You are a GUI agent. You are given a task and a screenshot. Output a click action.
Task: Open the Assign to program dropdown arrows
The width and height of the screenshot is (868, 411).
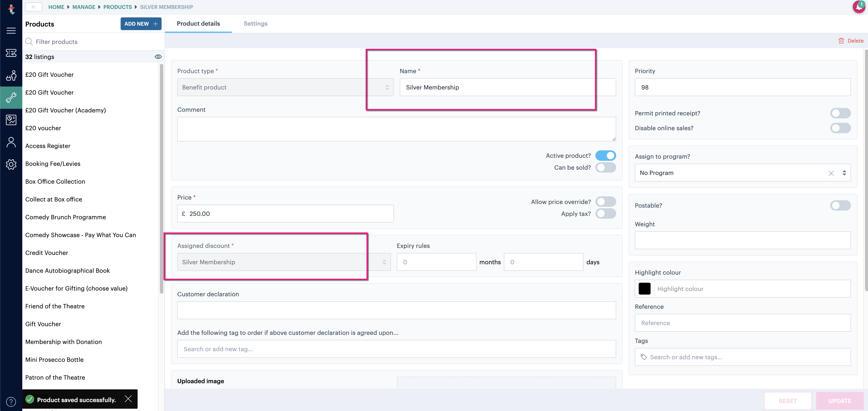(844, 173)
